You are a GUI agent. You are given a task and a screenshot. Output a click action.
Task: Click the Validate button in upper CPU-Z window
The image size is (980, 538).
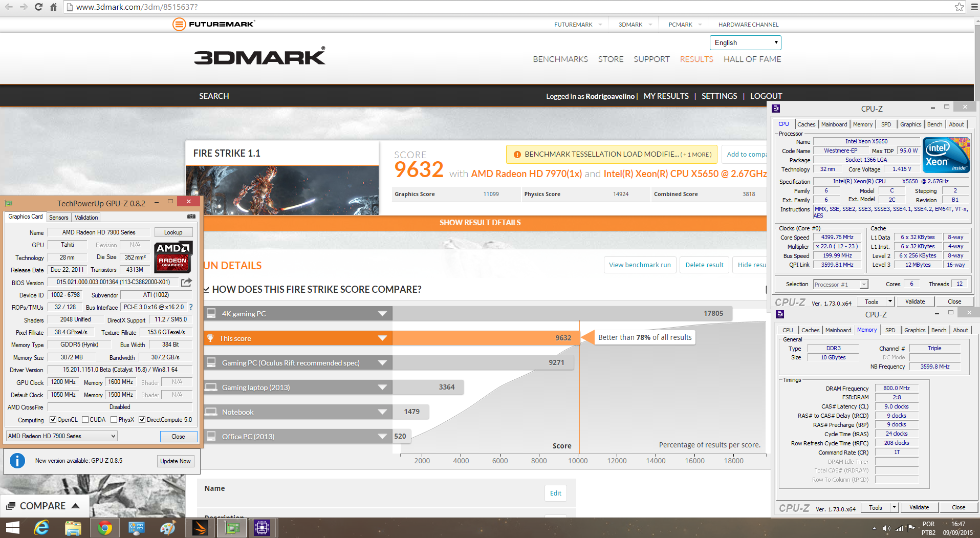(915, 302)
